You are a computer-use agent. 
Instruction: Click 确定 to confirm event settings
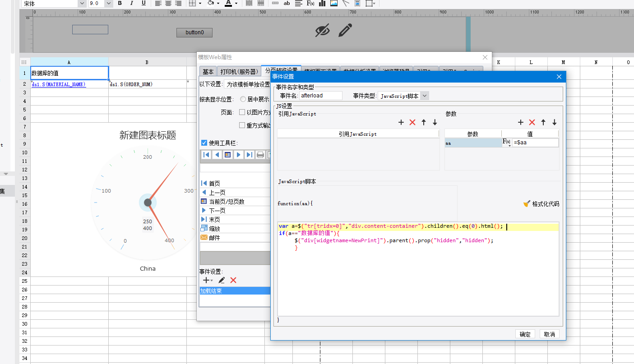point(525,334)
